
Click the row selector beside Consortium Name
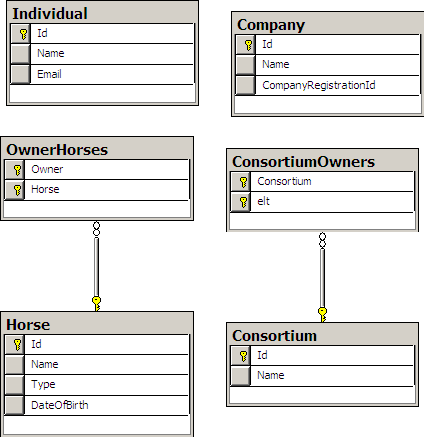click(240, 376)
